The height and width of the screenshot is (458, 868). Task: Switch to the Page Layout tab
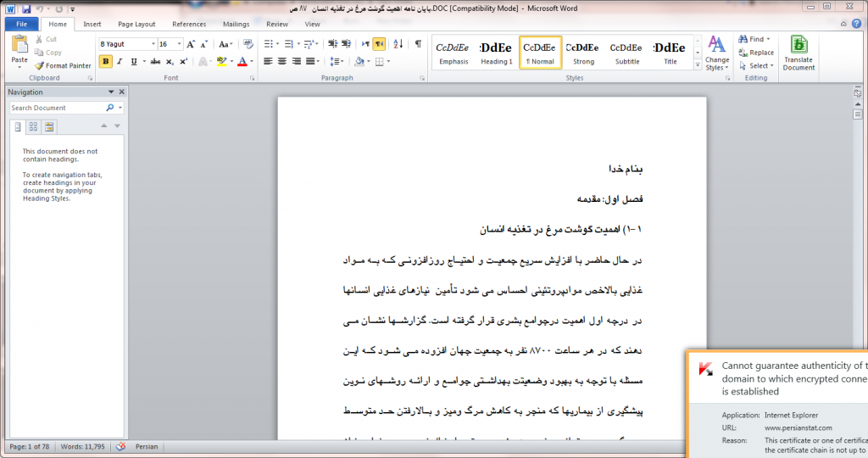[136, 25]
